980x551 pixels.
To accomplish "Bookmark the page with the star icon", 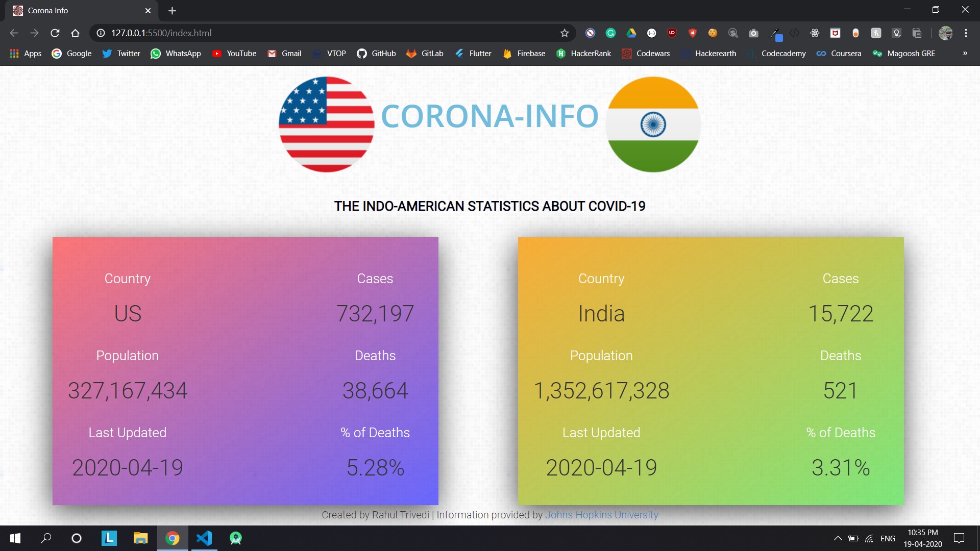I will 565,33.
